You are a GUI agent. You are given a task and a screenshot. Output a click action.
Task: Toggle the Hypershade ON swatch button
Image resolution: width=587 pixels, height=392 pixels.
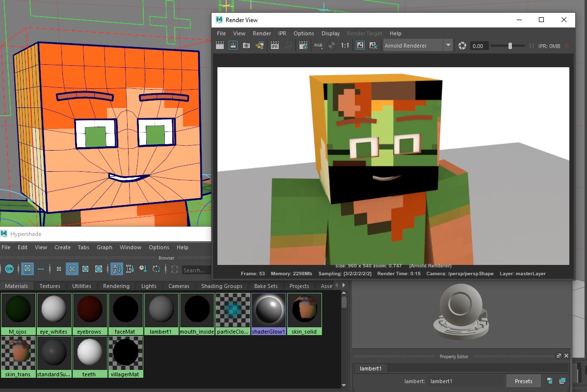pyautogui.click(x=9, y=268)
